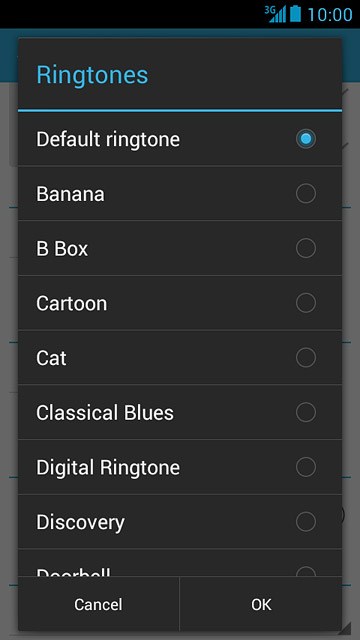
Task: Tap the Digital Ringtone list text
Action: coord(108,468)
